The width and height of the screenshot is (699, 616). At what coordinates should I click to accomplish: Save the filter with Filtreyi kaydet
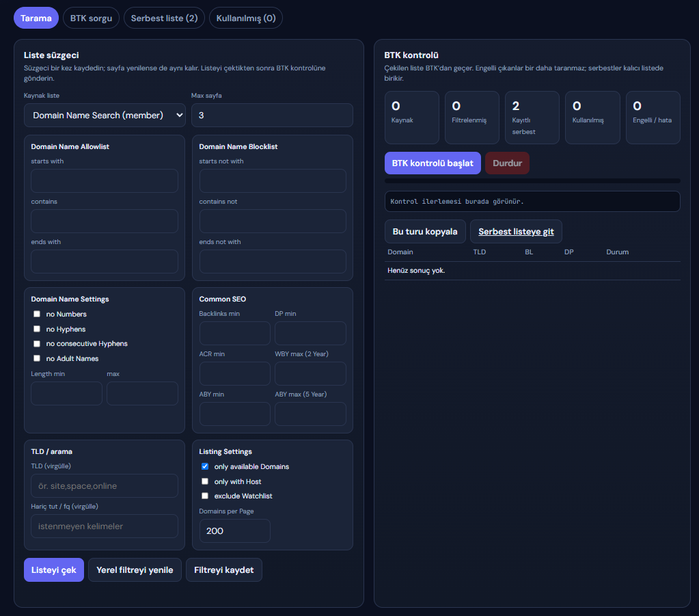point(224,570)
